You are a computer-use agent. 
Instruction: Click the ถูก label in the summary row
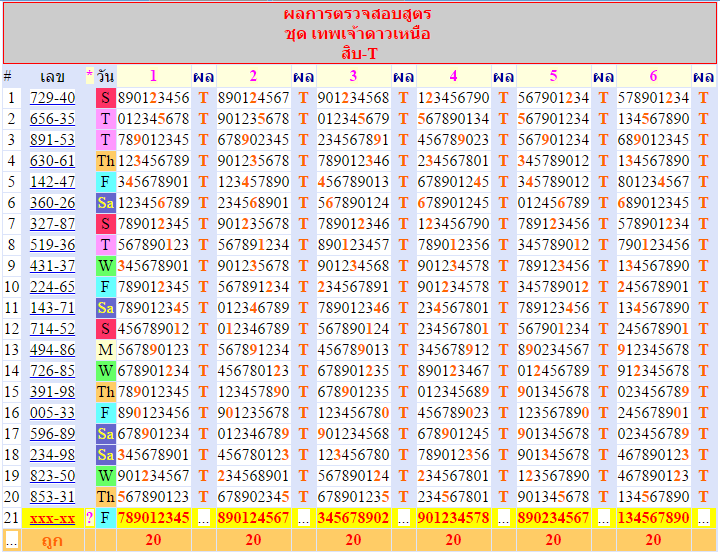pos(52,541)
